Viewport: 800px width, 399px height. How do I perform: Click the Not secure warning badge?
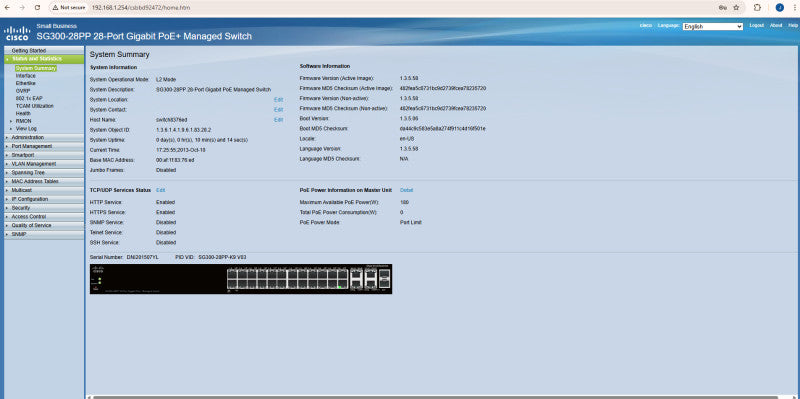click(x=69, y=8)
